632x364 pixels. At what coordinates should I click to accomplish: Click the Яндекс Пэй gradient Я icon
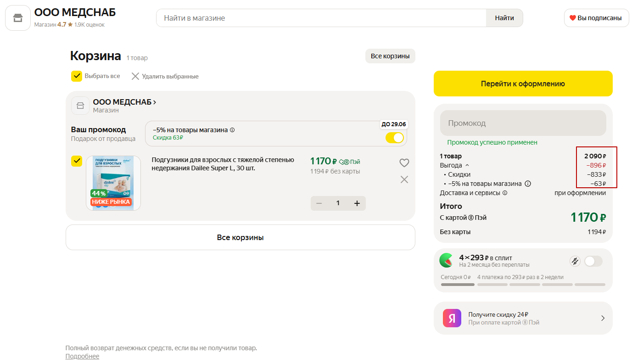click(x=452, y=318)
